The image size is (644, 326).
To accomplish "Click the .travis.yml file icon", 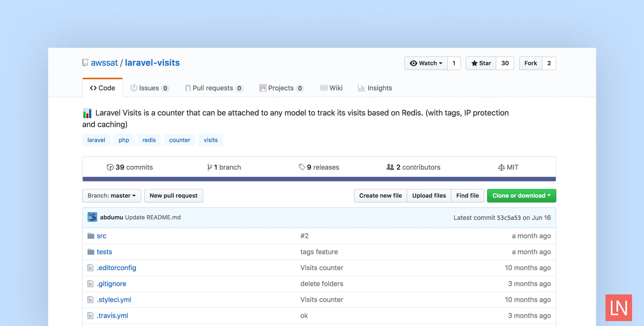I will pyautogui.click(x=91, y=316).
